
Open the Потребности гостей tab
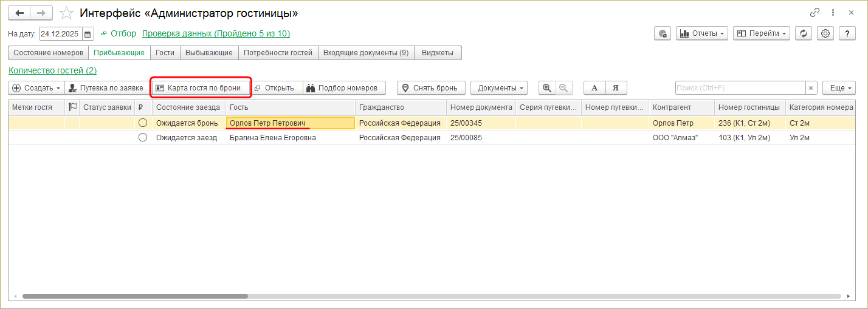[278, 53]
